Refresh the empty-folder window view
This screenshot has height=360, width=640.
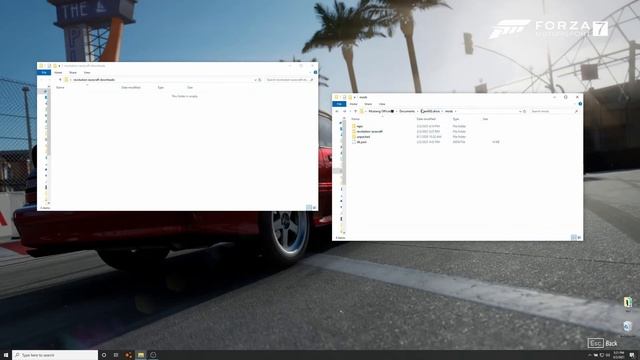coord(260,80)
